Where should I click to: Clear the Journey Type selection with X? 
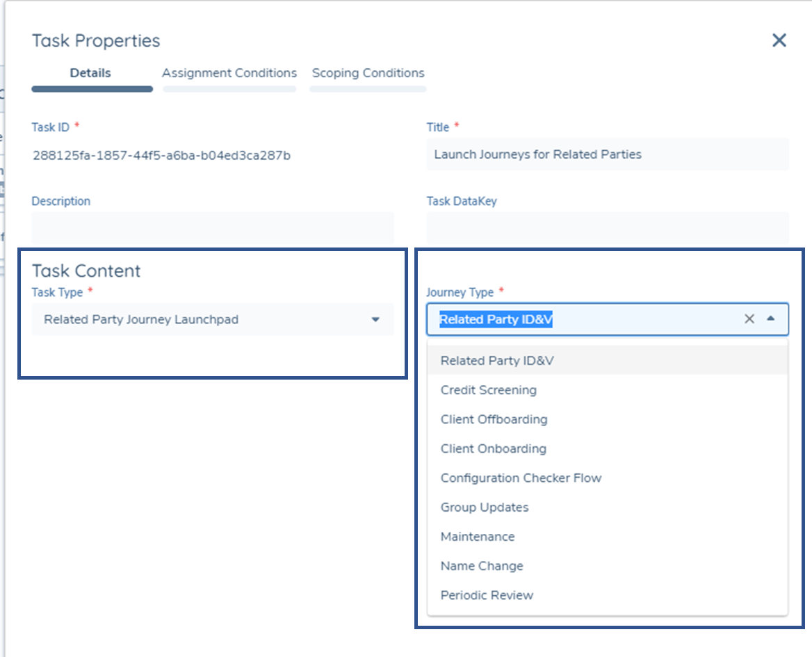pyautogui.click(x=749, y=319)
